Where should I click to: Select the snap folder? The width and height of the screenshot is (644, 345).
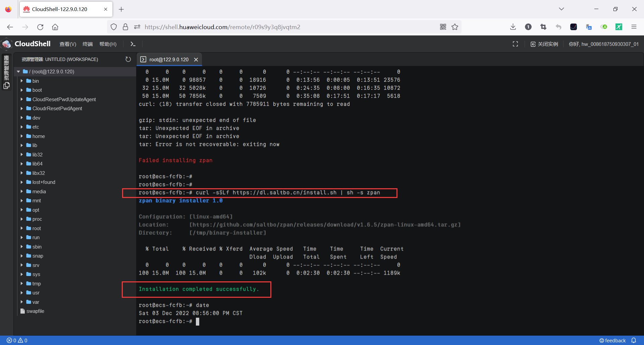[x=38, y=256]
